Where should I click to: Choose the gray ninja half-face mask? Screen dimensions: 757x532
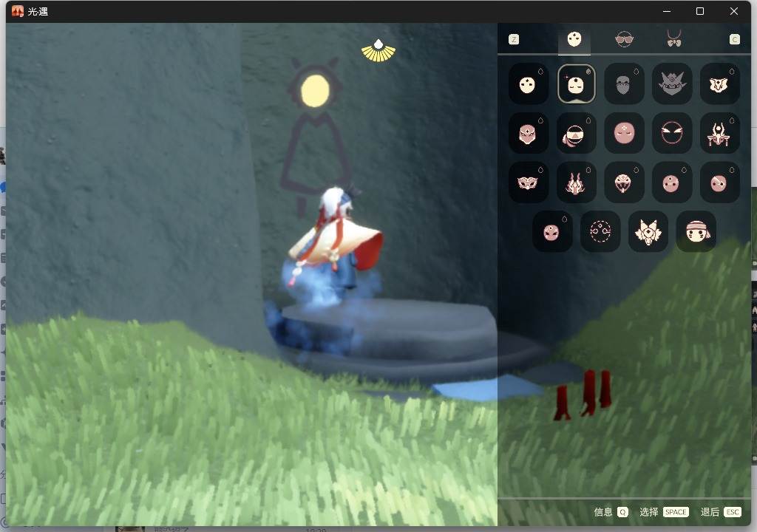click(x=624, y=84)
